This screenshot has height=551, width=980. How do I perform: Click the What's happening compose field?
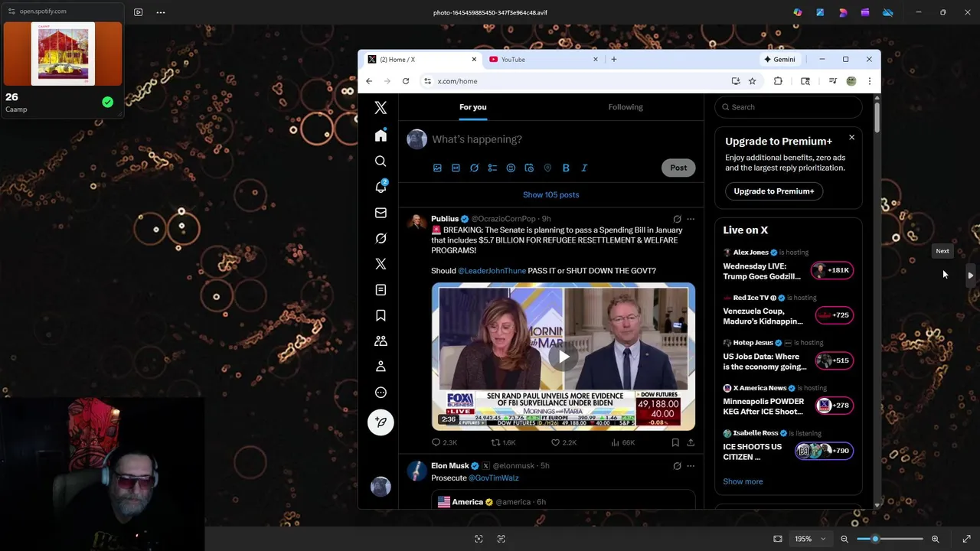(563, 139)
